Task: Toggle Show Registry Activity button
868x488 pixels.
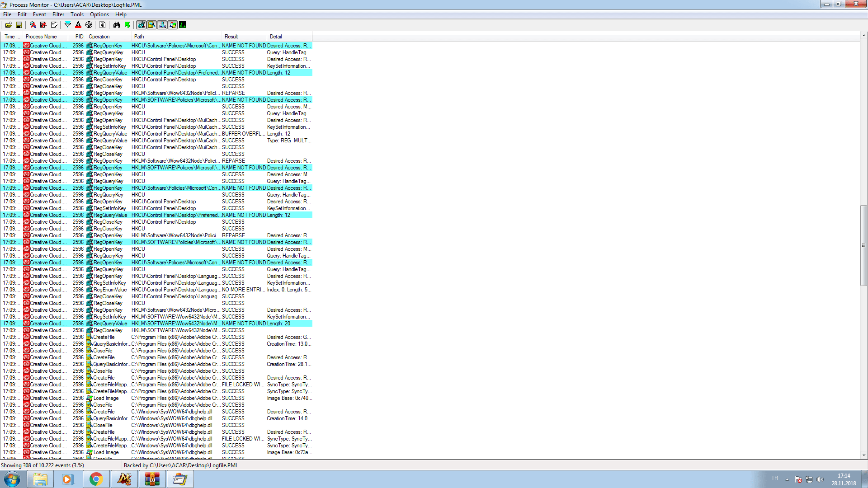Action: (x=142, y=25)
